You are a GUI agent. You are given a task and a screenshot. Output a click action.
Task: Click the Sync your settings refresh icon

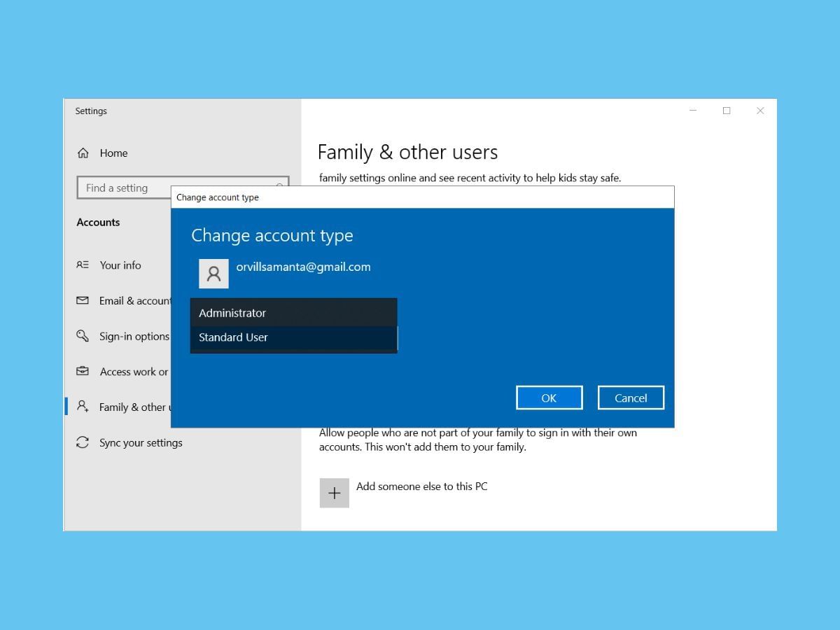point(83,442)
